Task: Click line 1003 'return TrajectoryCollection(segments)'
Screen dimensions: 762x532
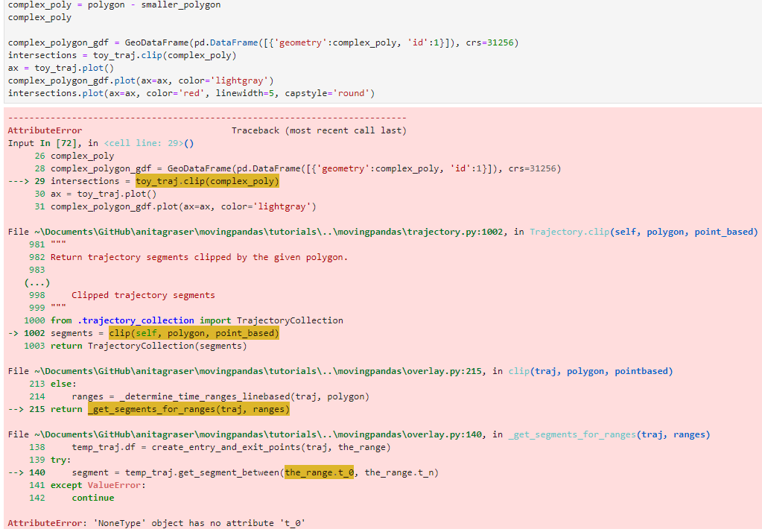Action: pyautogui.click(x=149, y=346)
